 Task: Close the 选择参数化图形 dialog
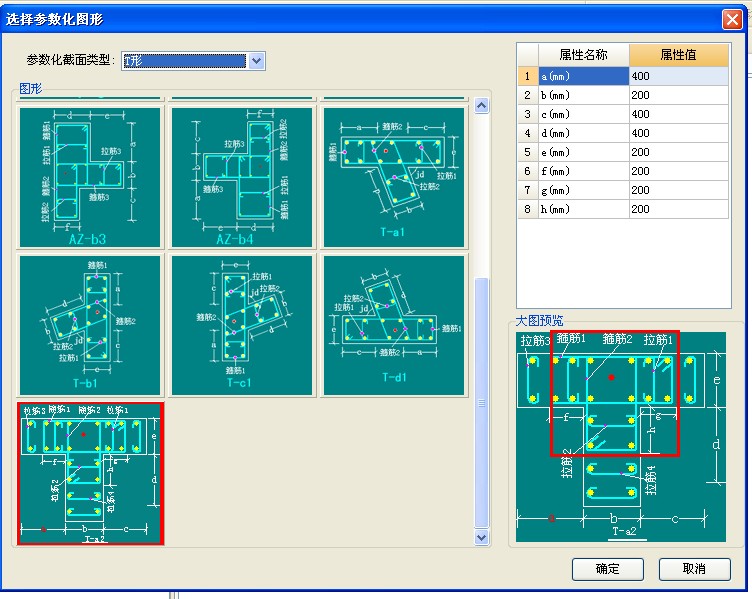[x=732, y=20]
